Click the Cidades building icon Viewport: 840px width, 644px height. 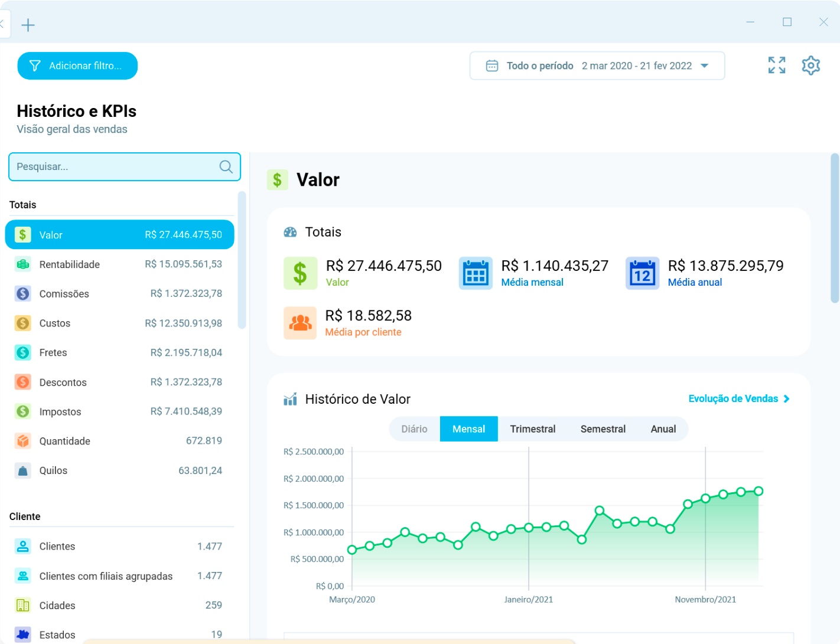[22, 605]
